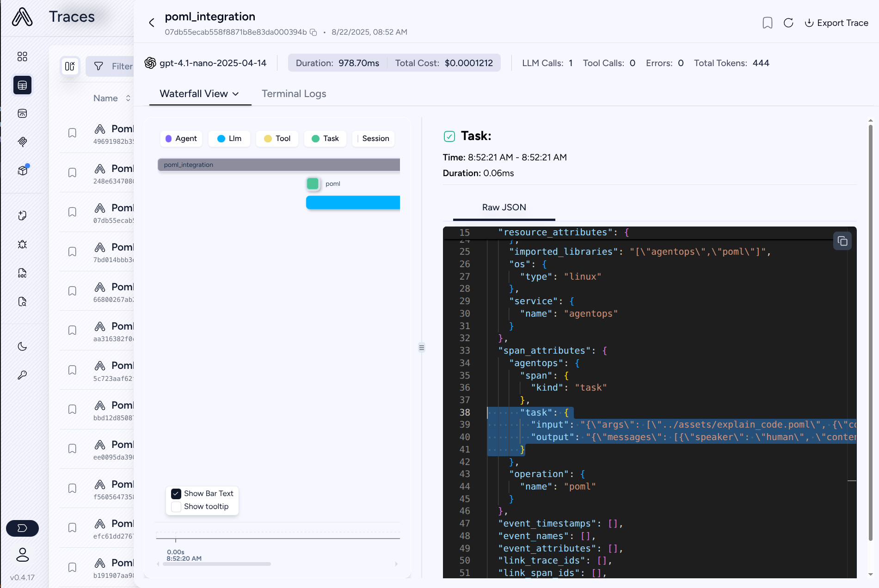Open the user profile icon
Viewport: 879px width, 588px height.
(22, 555)
